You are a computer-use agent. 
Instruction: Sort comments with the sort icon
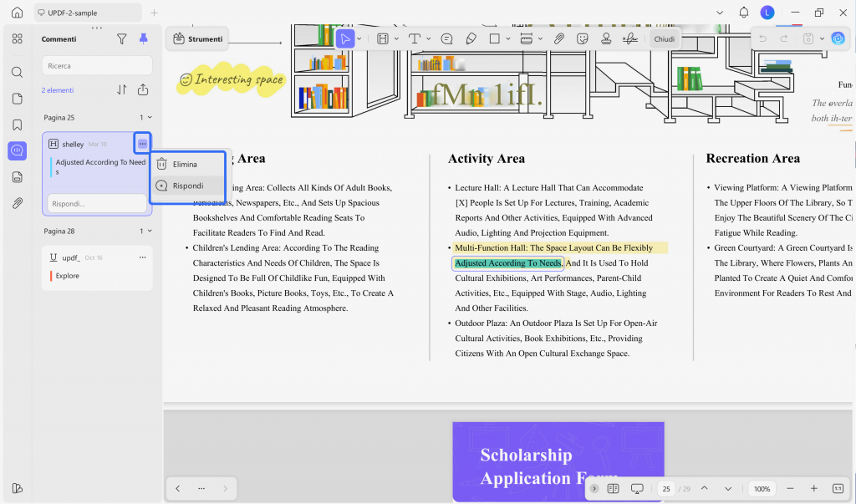click(x=122, y=89)
